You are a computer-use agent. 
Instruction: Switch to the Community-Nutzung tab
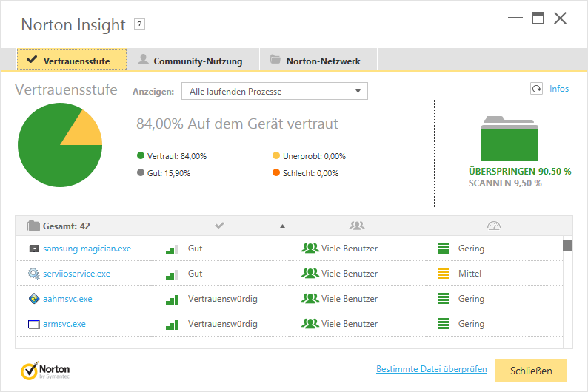[x=190, y=61]
